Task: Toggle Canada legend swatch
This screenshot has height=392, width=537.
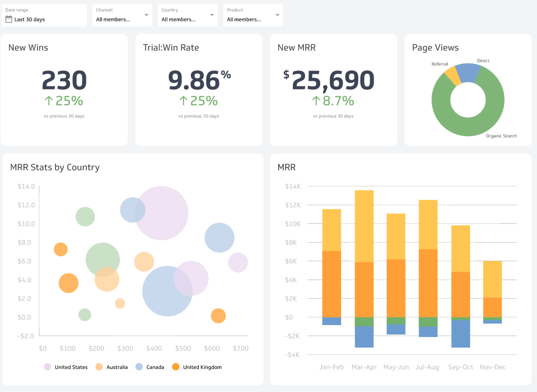Action: (x=139, y=367)
